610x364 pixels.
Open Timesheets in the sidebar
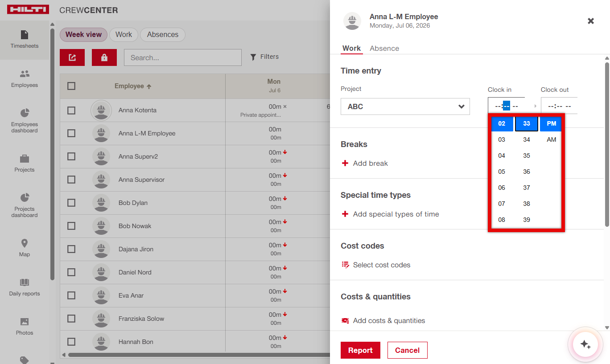(x=25, y=40)
